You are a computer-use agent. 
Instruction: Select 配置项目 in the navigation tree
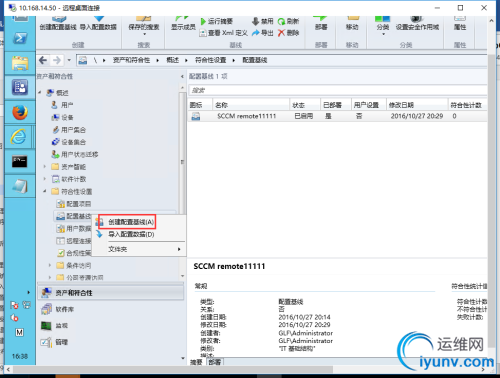(74, 204)
